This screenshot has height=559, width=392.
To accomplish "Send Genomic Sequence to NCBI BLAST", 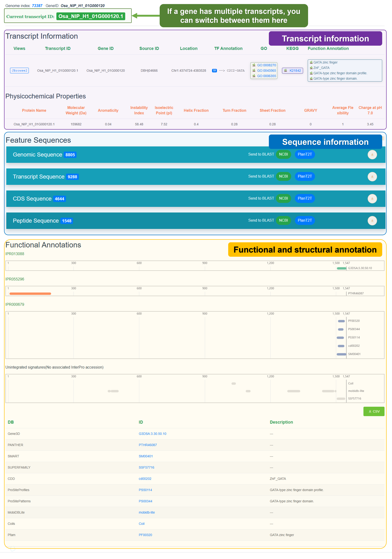I will tap(283, 154).
